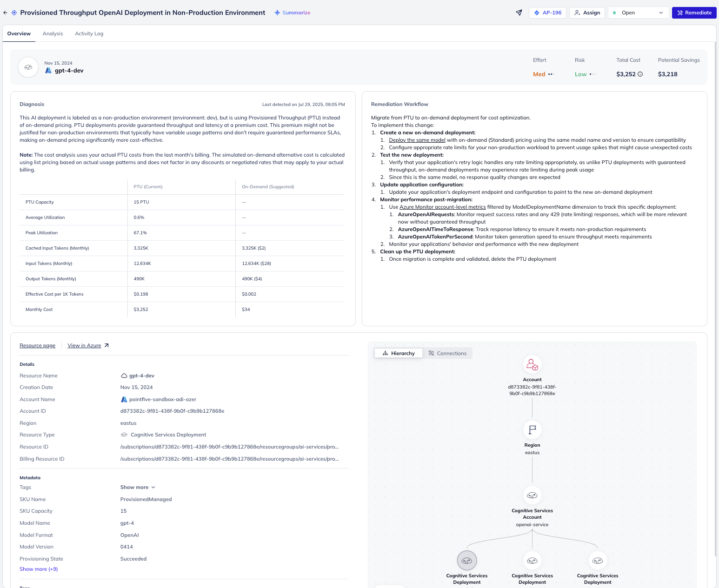Click the gpt-4-dev resource circle icon
Image resolution: width=719 pixels, height=588 pixels.
(28, 67)
